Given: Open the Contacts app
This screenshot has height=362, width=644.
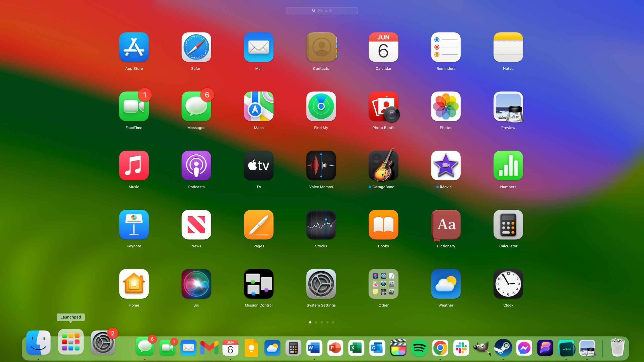Looking at the screenshot, I should [x=321, y=47].
